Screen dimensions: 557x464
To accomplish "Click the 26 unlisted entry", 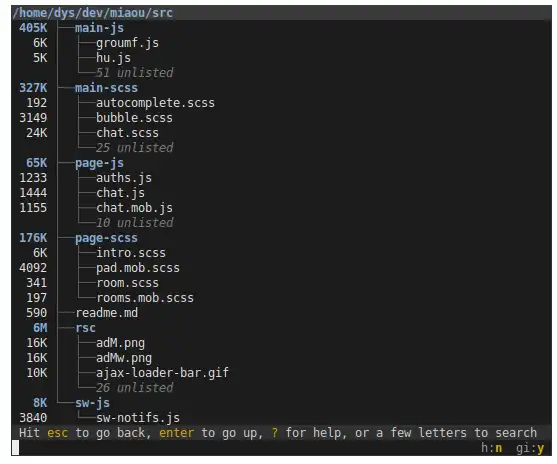I will click(x=134, y=388).
